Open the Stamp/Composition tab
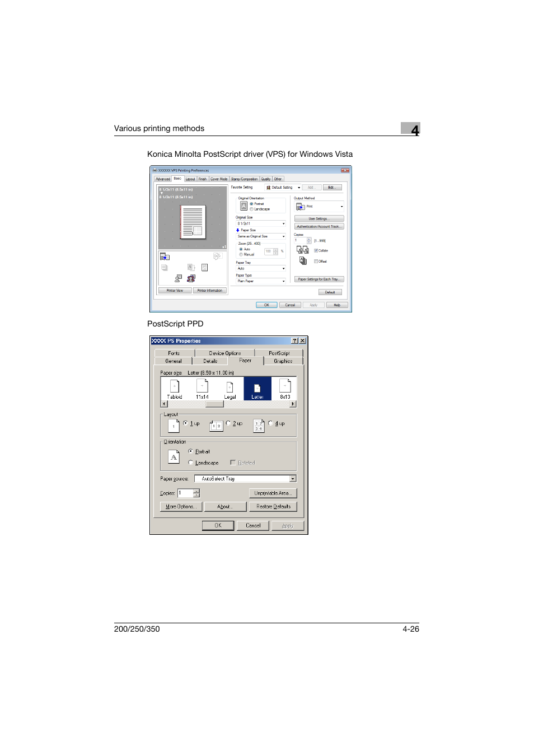534x756 pixels. (244, 179)
